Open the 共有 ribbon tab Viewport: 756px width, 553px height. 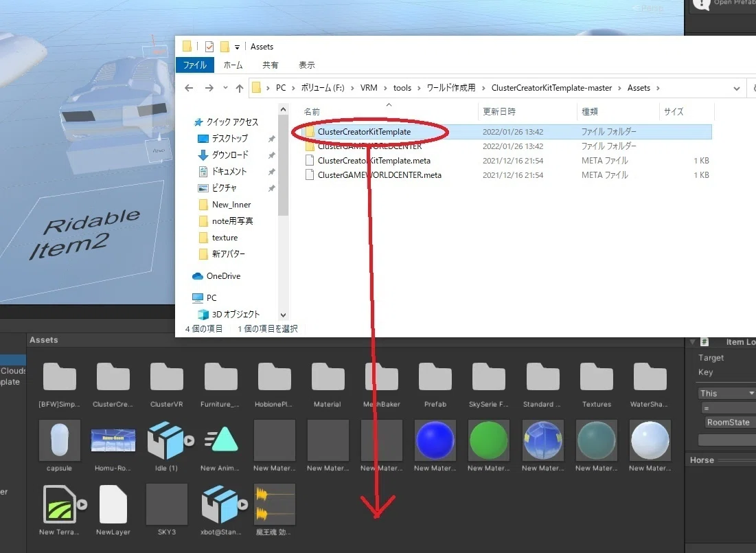coord(270,65)
